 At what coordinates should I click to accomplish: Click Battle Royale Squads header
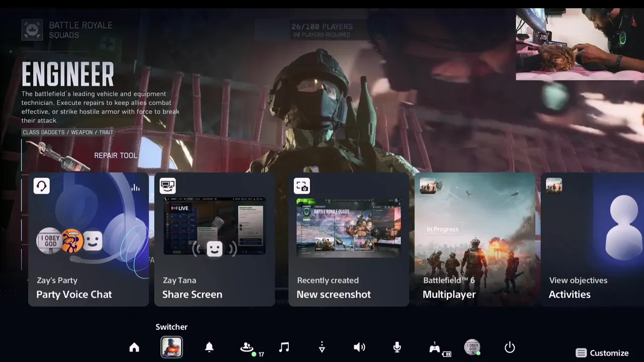[80, 30]
